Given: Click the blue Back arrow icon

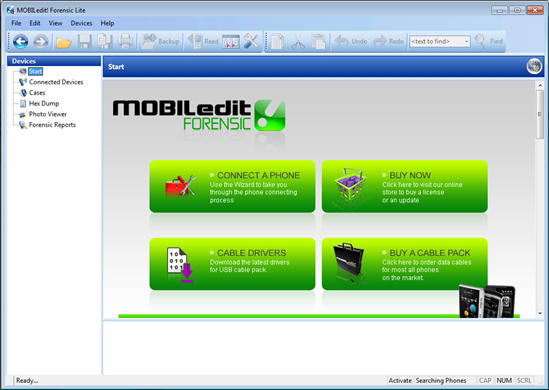Looking at the screenshot, I should pos(21,41).
